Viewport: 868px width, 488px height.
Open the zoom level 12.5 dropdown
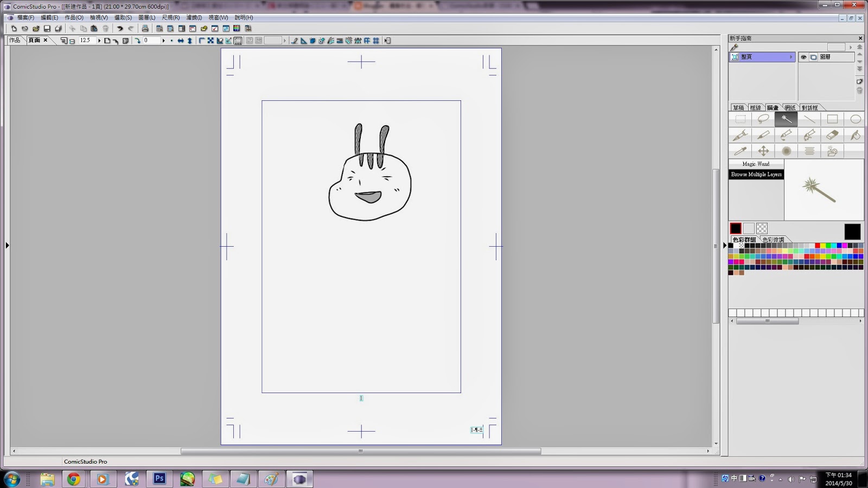point(99,40)
